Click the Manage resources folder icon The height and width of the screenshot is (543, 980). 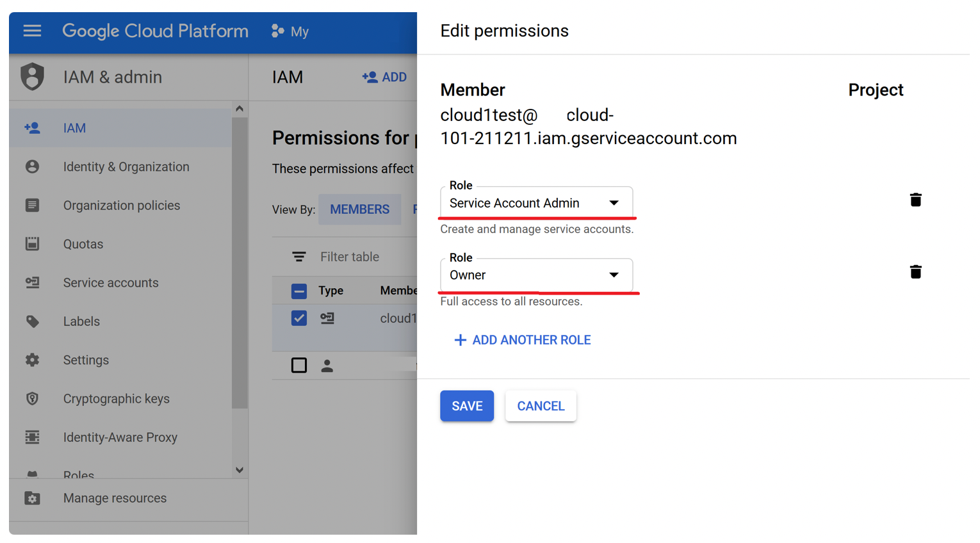pos(32,498)
